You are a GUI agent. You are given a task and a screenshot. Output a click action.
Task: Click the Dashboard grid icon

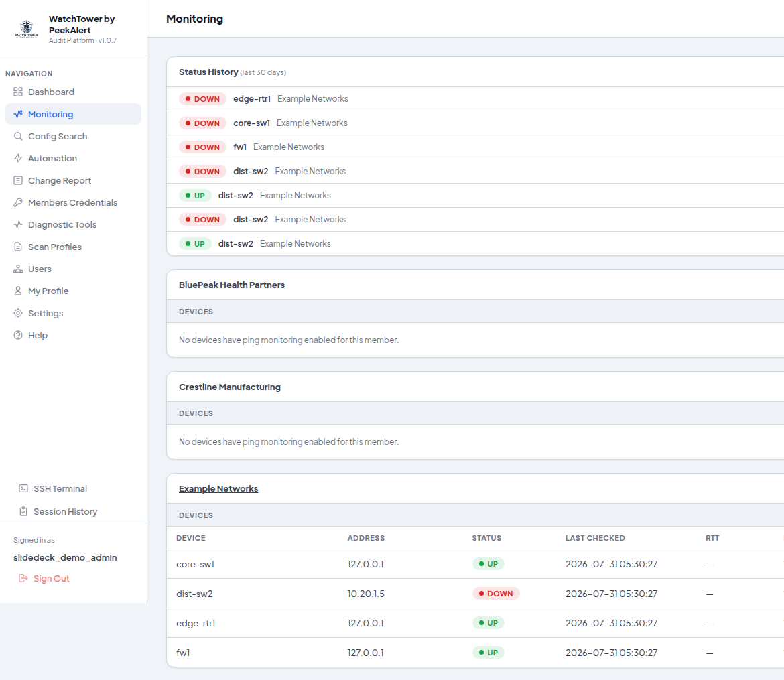18,92
